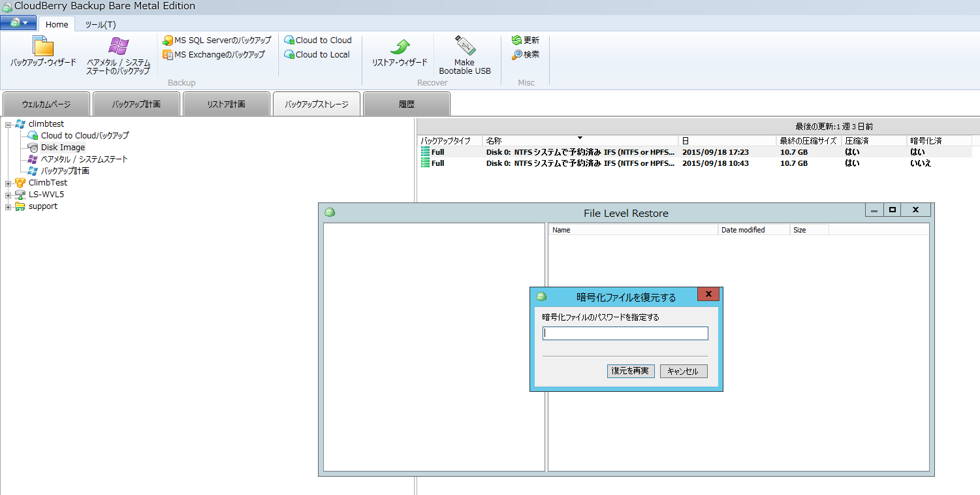Maximize the File Level Restore window
Viewport: 980px width, 495px height.
[x=893, y=210]
